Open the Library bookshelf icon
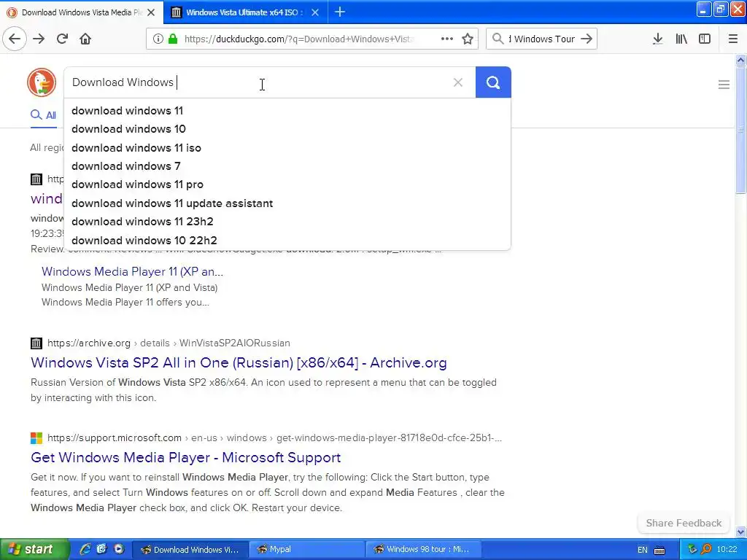 click(681, 39)
